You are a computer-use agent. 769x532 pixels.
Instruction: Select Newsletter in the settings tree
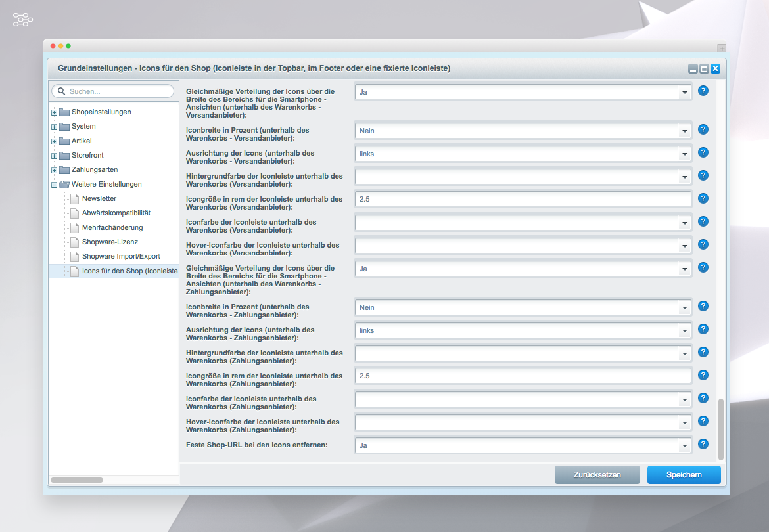point(99,198)
